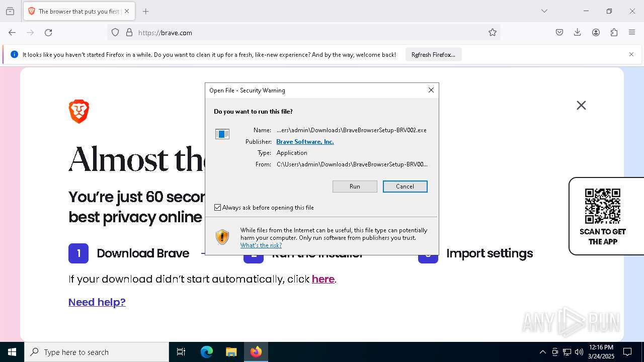Image resolution: width=644 pixels, height=362 pixels.
Task: Open File Explorer from the taskbar
Action: 231,352
